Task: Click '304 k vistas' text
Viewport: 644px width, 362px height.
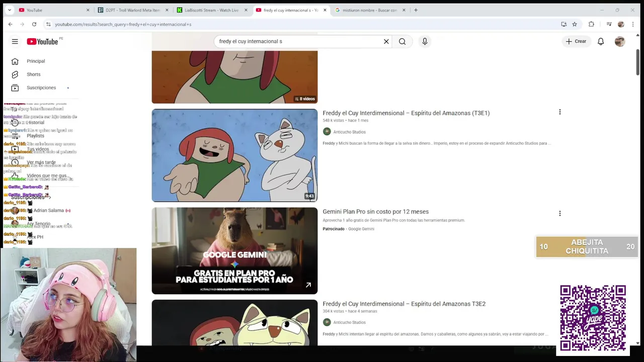Action: coord(333,311)
